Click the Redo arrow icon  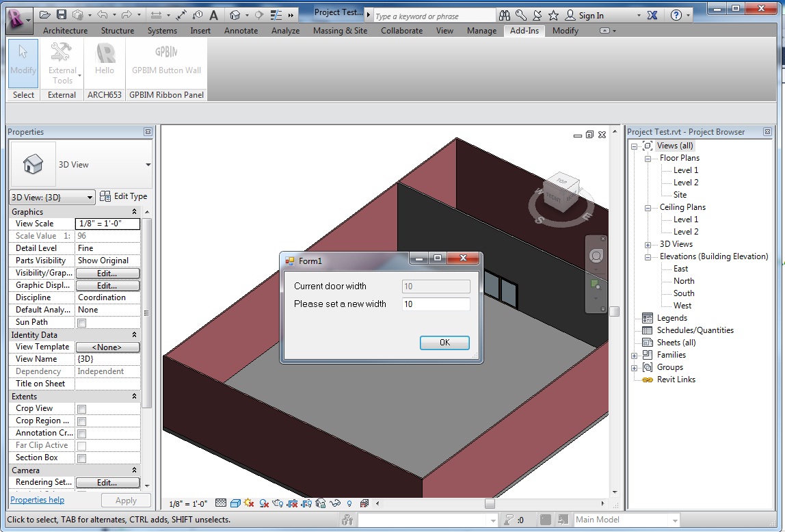(127, 15)
